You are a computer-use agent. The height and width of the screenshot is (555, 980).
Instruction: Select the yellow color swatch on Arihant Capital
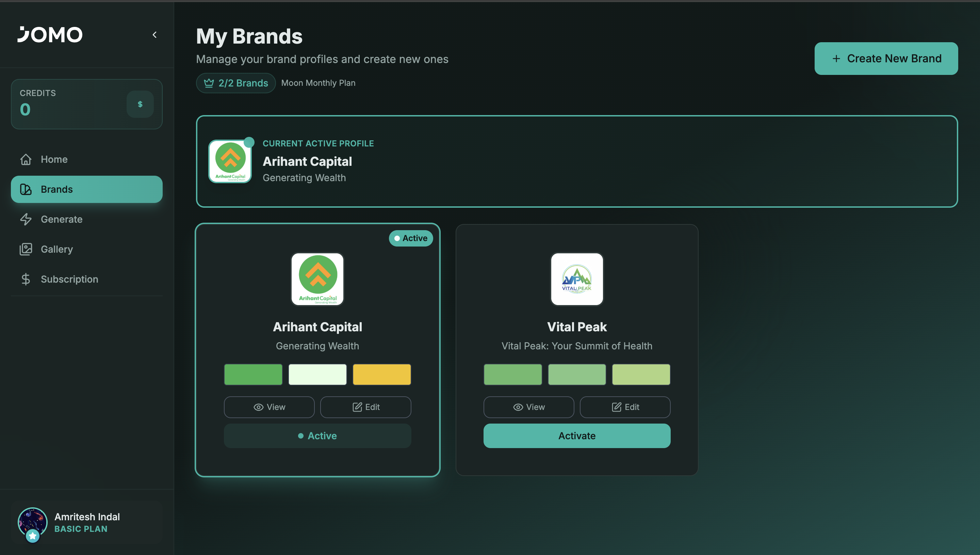382,374
